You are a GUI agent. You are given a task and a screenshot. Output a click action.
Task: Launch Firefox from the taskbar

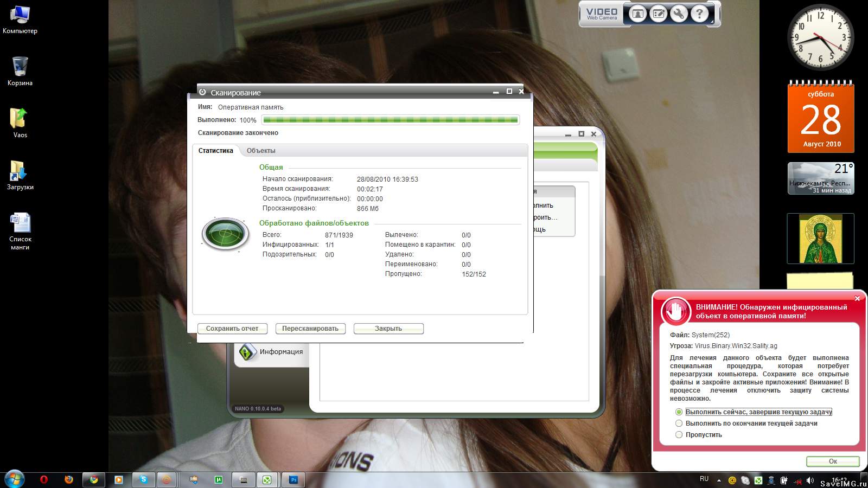(68, 479)
